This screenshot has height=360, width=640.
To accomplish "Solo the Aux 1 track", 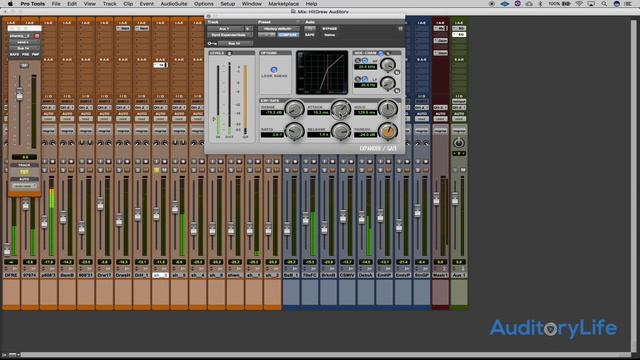I will [x=455, y=170].
